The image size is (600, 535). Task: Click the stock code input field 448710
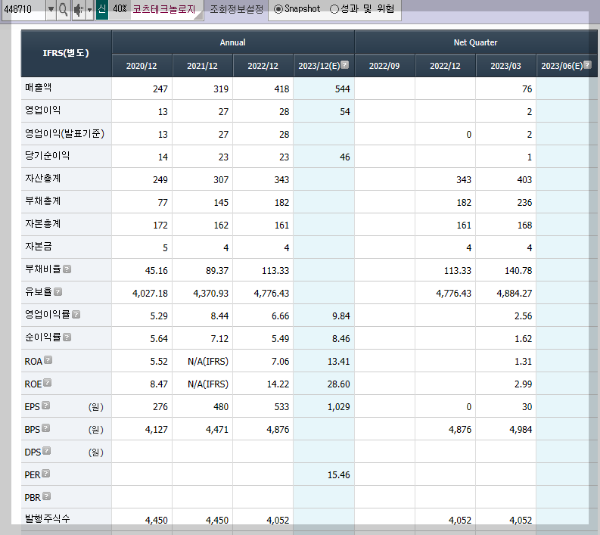[x=23, y=9]
